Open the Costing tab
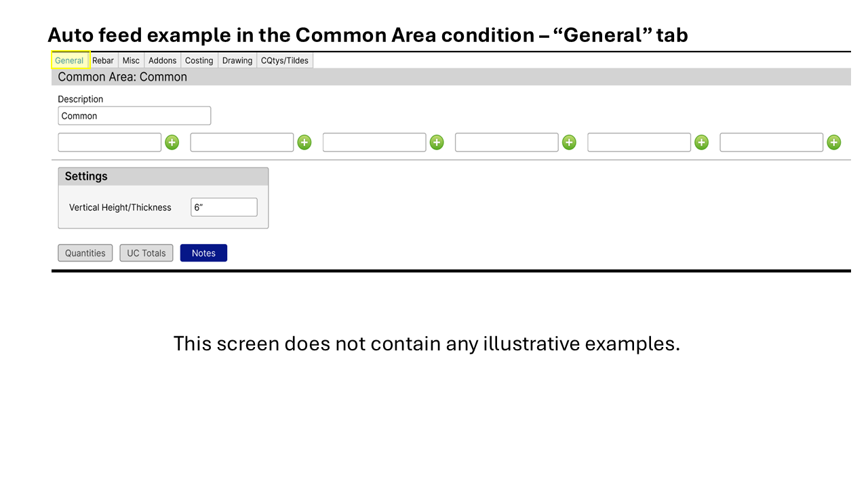The width and height of the screenshot is (868, 488). coord(199,60)
